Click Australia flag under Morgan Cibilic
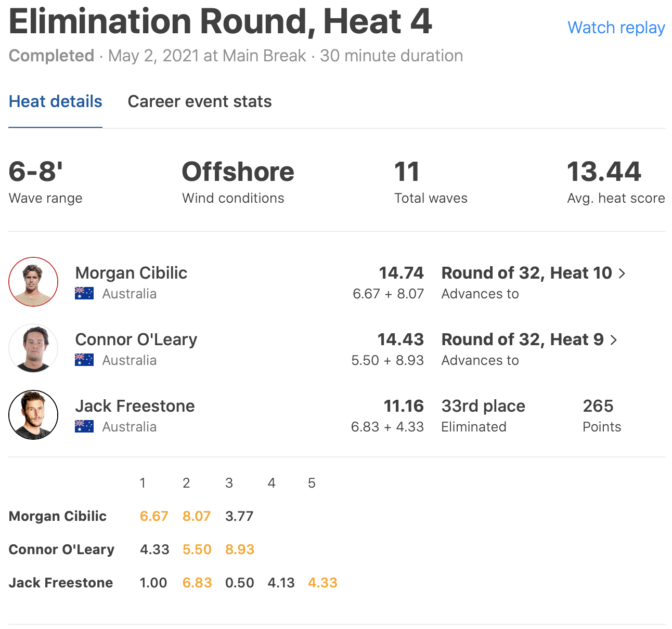The height and width of the screenshot is (629, 672). 84,294
